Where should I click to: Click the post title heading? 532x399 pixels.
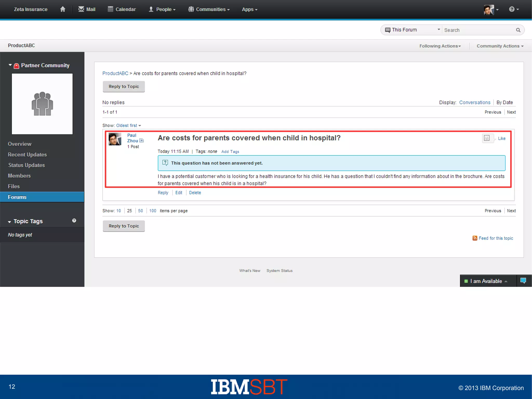pos(249,138)
